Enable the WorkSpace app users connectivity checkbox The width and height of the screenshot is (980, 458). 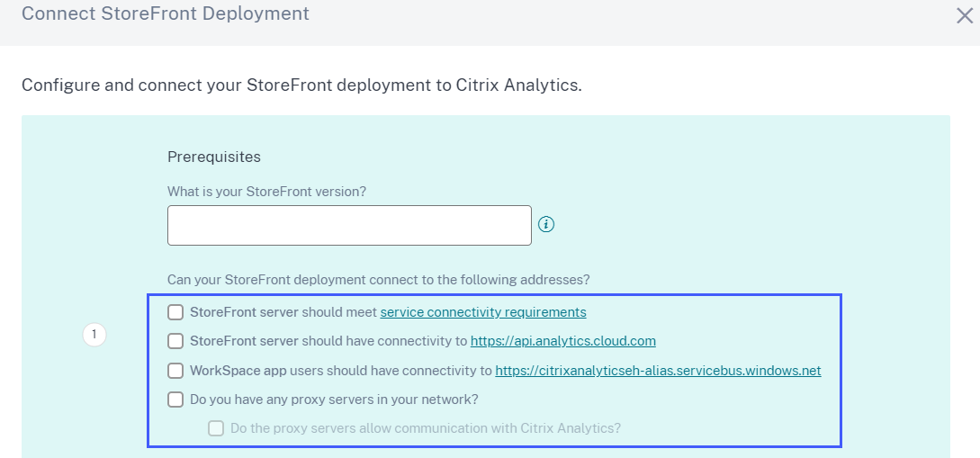[x=175, y=370]
